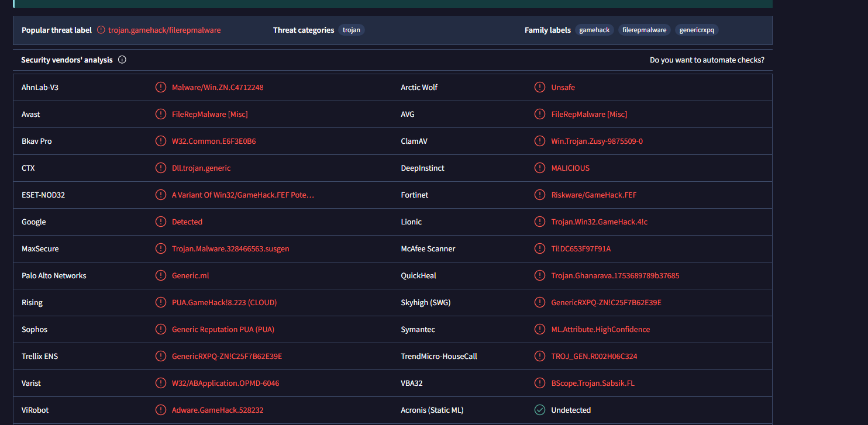Click the warning icon in Lionic row

click(x=540, y=222)
